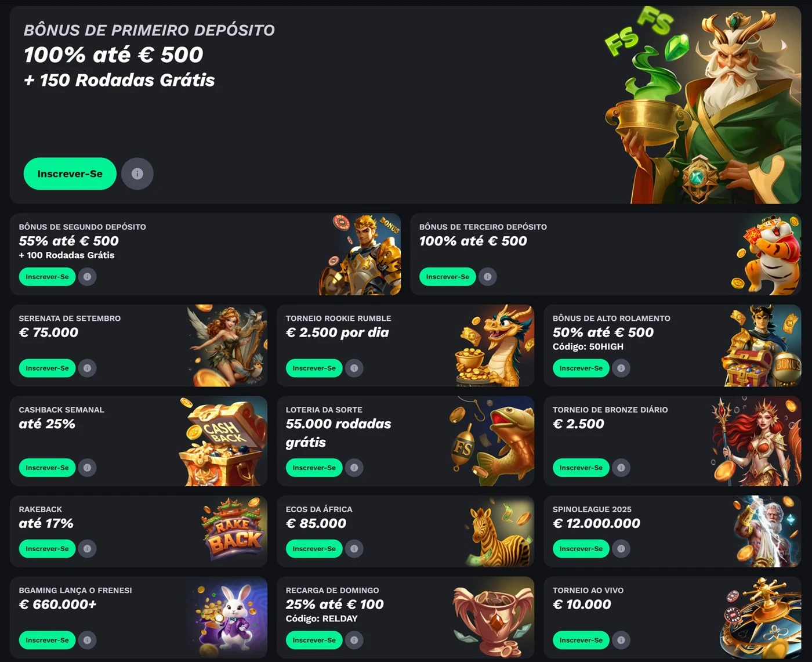Open info icon for first deposit bonus
The height and width of the screenshot is (662, 812).
point(137,173)
